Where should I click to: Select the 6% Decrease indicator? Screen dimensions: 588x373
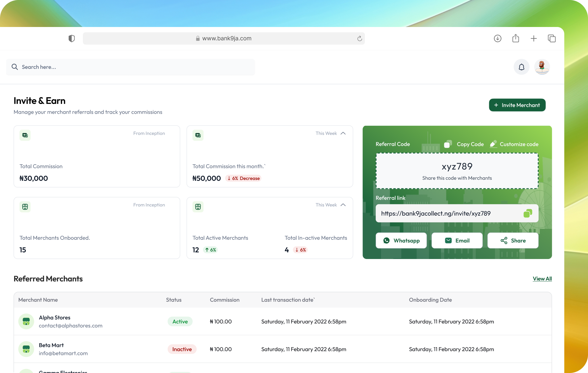tap(243, 178)
